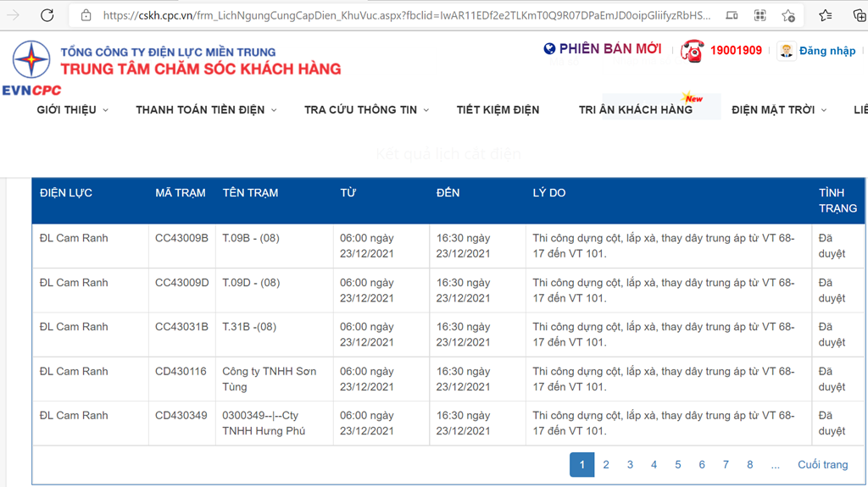The height and width of the screenshot is (487, 868).
Task: Open the TIẾT KIỆM ĐIỆN menu item
Action: [x=498, y=110]
